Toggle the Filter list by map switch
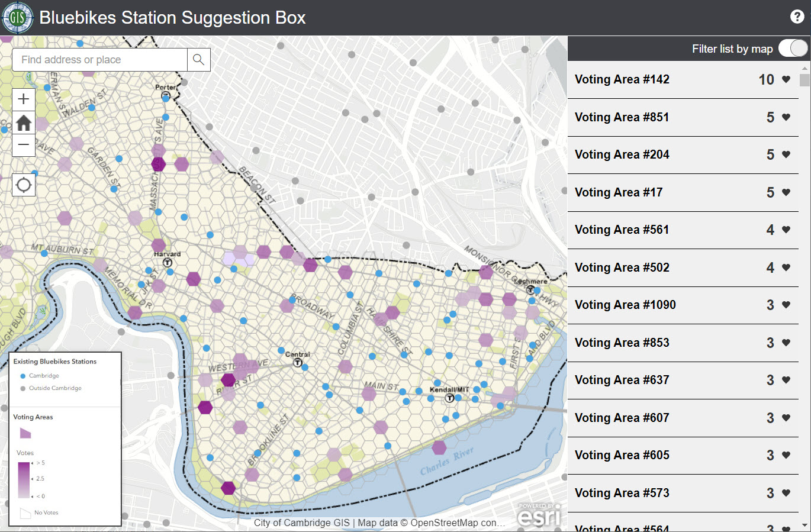The image size is (811, 532). click(x=793, y=49)
